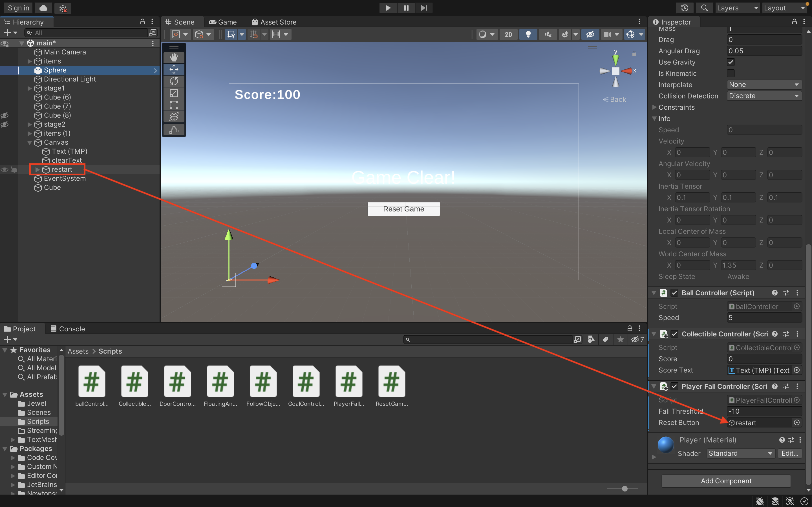Uncheck the Use Gravity checkbox
Screen dimensions: 812x507
731,62
